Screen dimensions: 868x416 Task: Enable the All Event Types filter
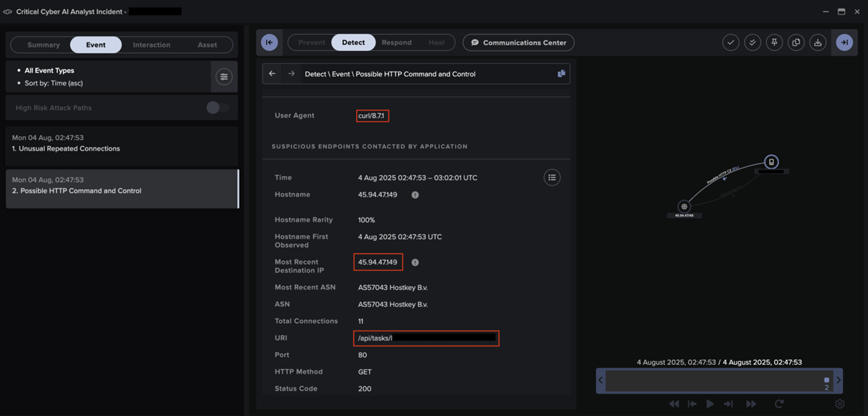tap(49, 70)
